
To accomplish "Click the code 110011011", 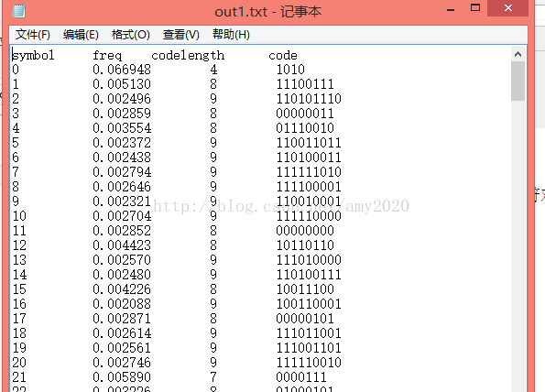I will click(x=309, y=143).
